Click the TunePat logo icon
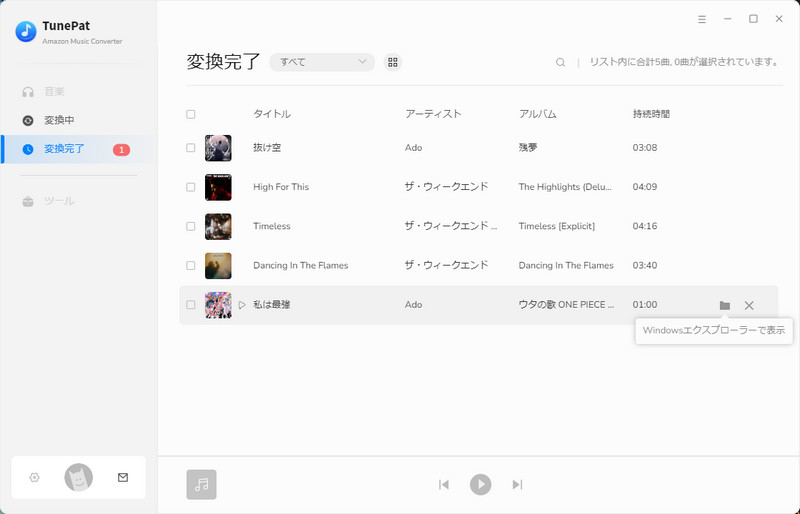 [x=26, y=31]
